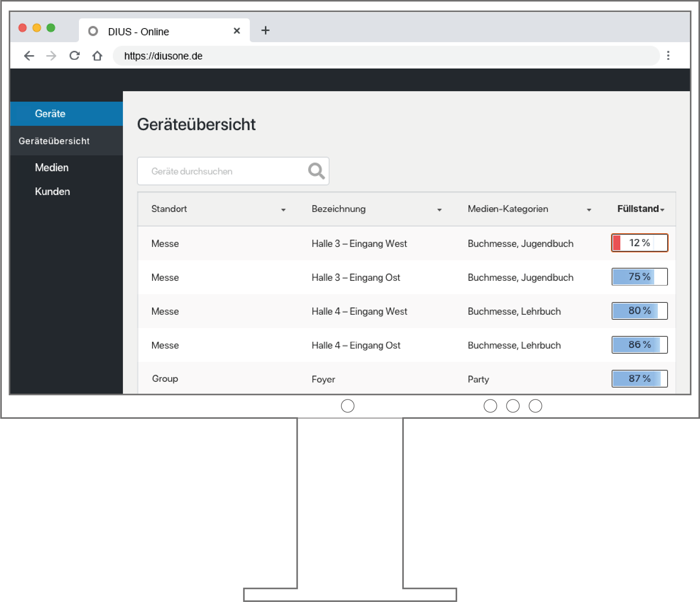Click the tab favicon circle
Screen dimensions: 700x602
[93, 31]
